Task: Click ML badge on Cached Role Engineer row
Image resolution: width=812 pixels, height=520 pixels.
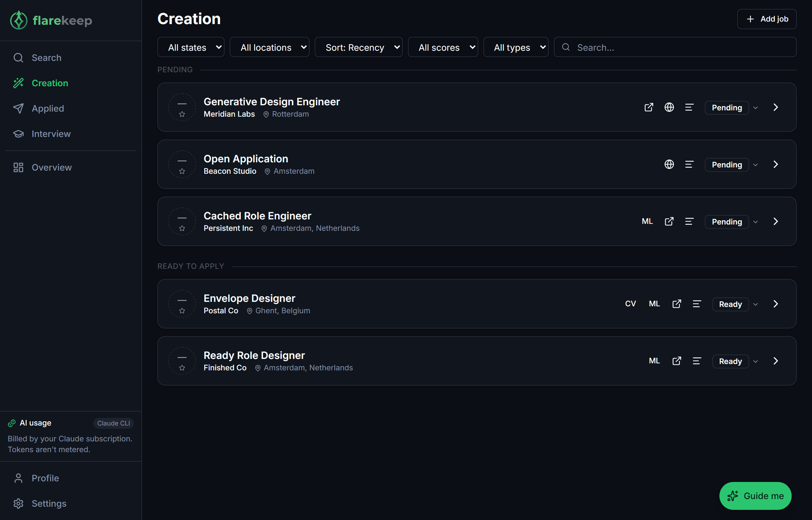Action: (647, 222)
